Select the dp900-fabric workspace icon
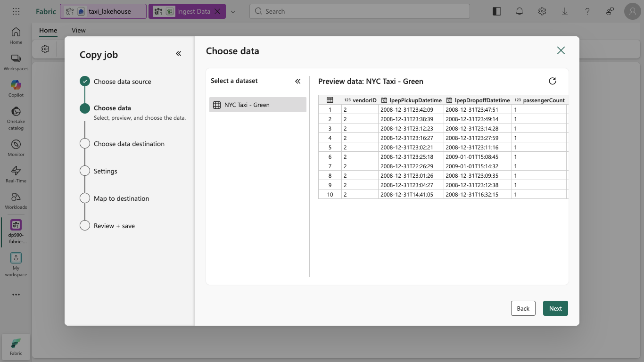This screenshot has width=644, height=362. point(16,231)
